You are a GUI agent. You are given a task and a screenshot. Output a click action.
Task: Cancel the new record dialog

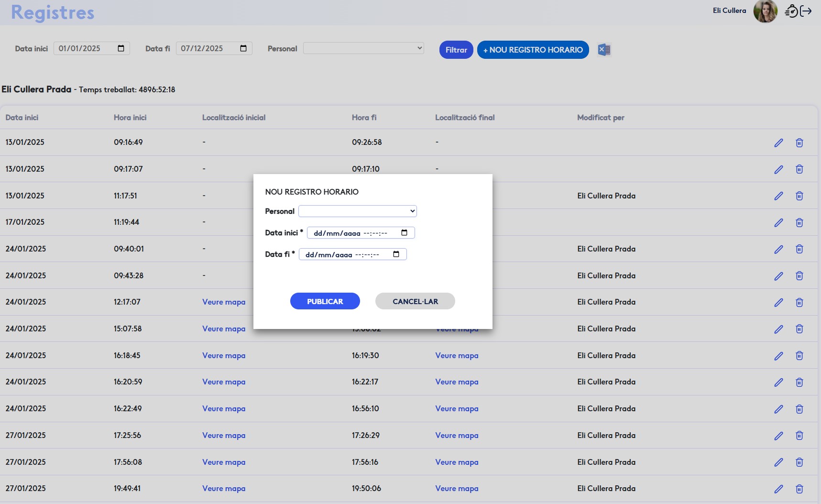(415, 301)
